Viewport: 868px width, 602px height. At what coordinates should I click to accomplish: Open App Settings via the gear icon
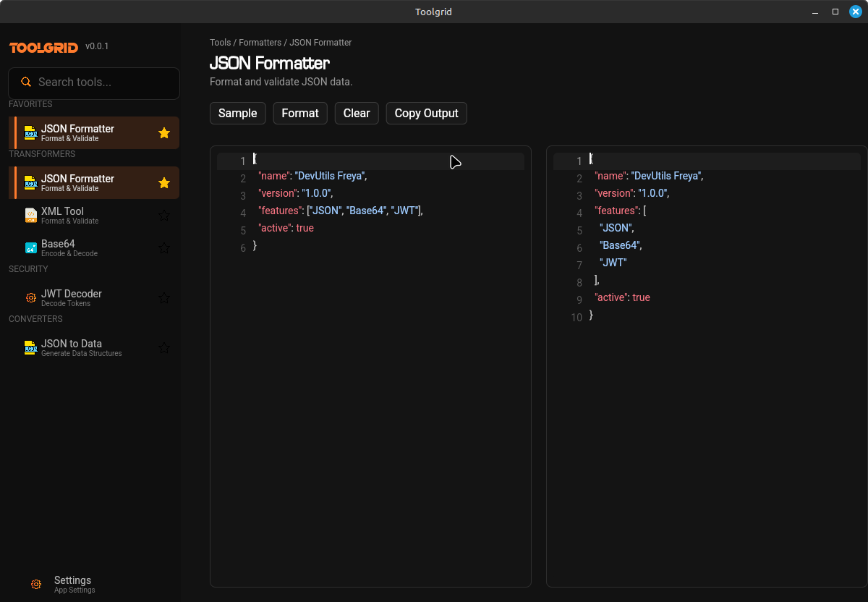pyautogui.click(x=36, y=584)
